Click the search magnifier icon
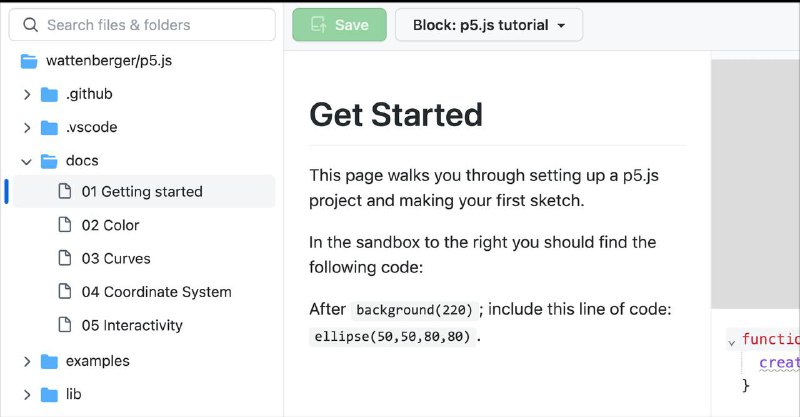This screenshot has width=800, height=417. 30,25
